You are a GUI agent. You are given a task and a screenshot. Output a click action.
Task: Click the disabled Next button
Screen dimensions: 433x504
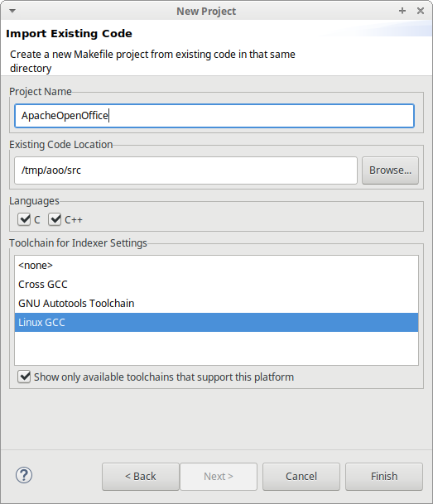[219, 477]
